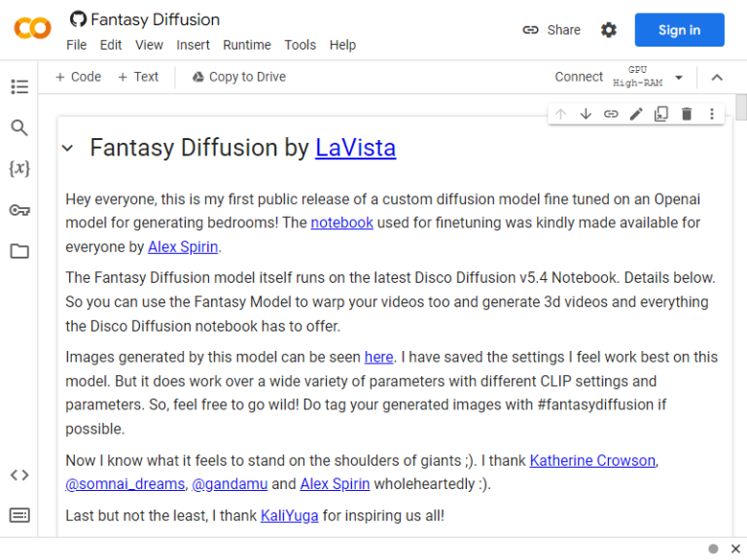Open the LaVista link in heading

pyautogui.click(x=355, y=148)
